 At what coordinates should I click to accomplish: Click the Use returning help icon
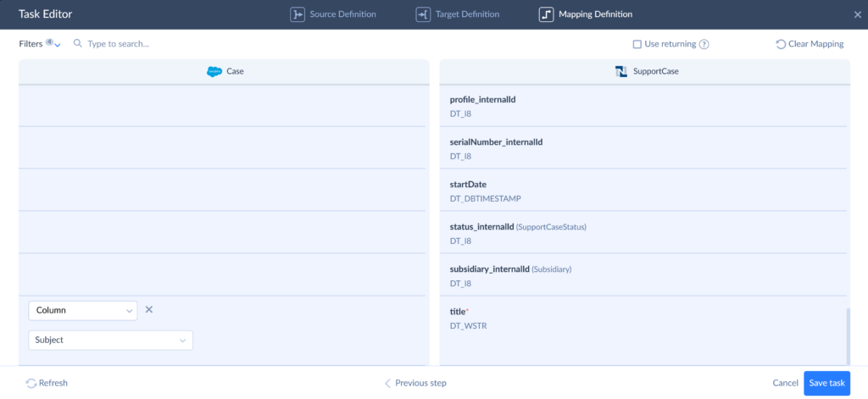tap(704, 44)
